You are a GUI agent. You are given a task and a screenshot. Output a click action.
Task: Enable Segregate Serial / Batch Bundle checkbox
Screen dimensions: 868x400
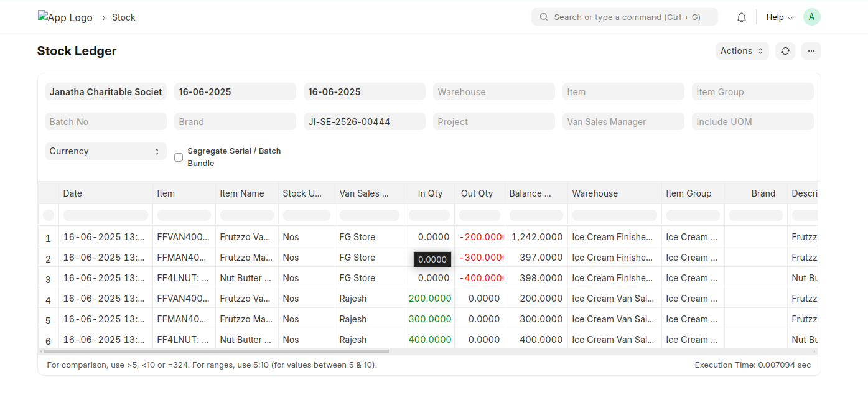(x=179, y=157)
